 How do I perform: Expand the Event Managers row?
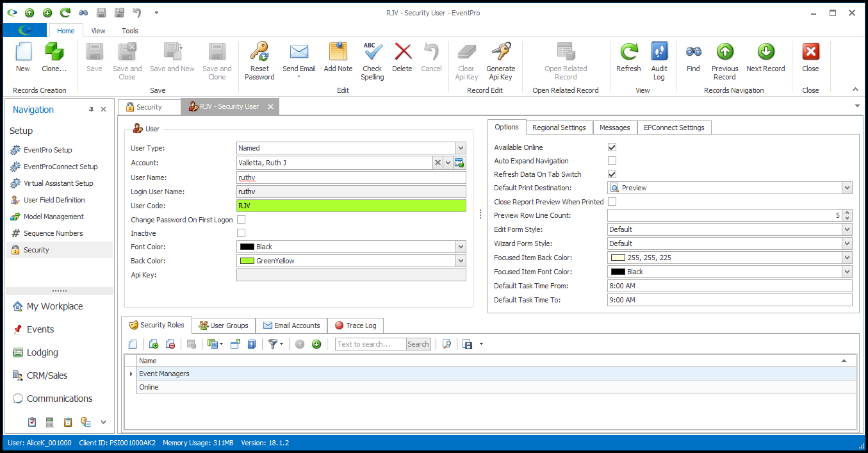(131, 374)
